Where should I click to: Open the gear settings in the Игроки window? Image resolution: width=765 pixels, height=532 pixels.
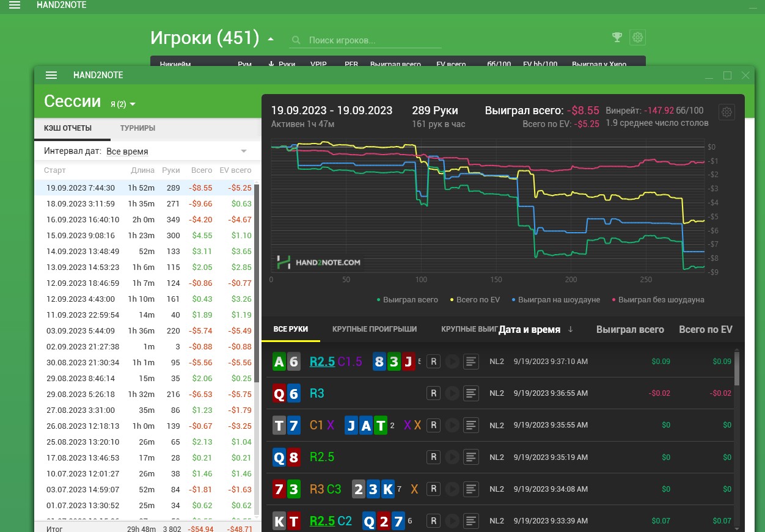(x=637, y=37)
